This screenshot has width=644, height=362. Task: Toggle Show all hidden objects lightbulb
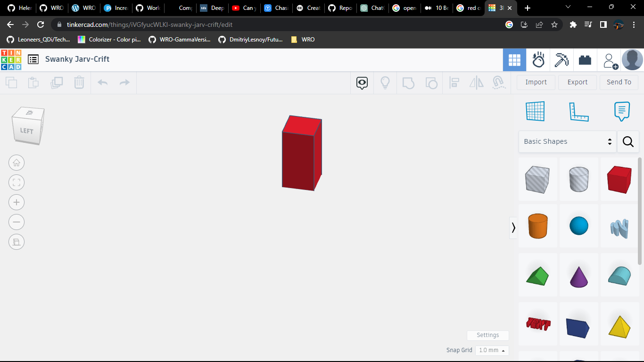pos(385,83)
